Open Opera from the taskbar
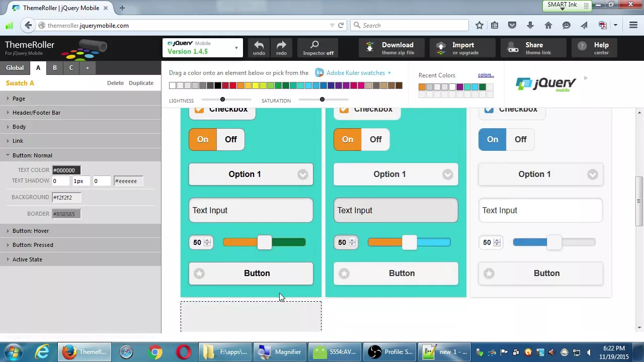This screenshot has height=362, width=644. click(x=184, y=352)
